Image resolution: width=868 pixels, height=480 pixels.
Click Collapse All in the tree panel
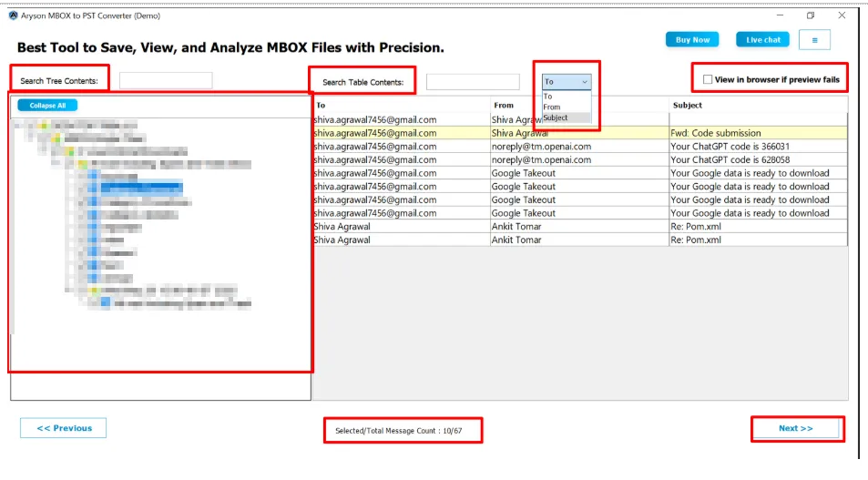tap(47, 106)
